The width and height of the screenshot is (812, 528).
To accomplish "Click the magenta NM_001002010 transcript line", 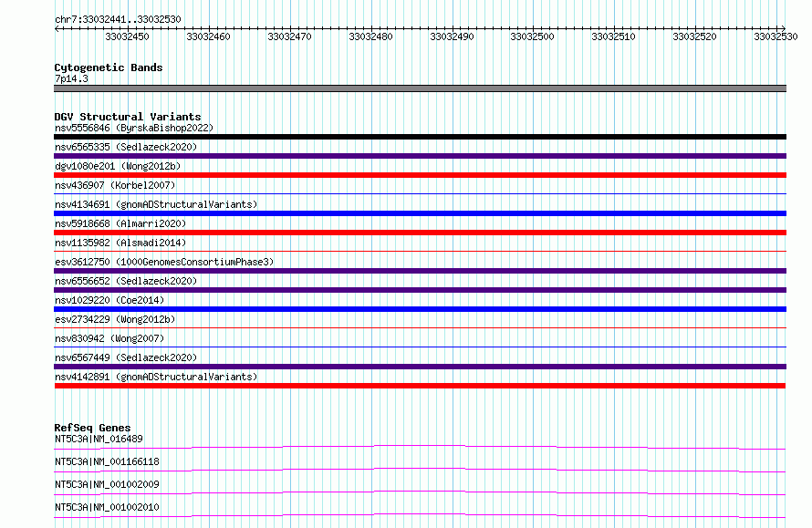I will coord(420,515).
